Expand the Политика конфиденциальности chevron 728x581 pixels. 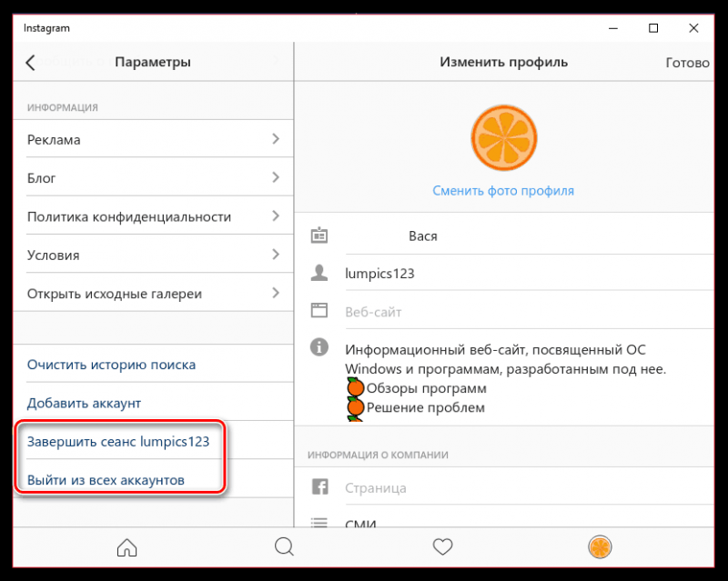(x=276, y=215)
